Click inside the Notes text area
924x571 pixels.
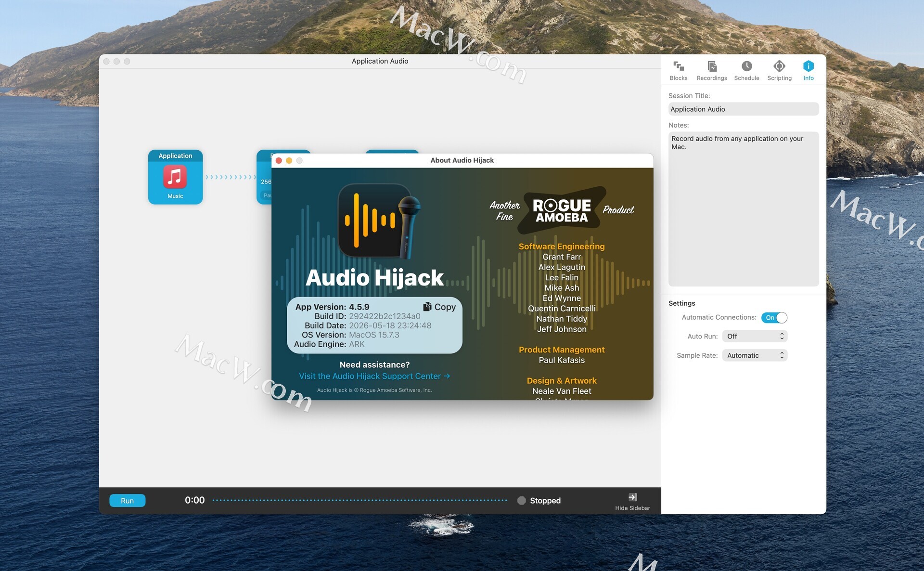(x=744, y=209)
